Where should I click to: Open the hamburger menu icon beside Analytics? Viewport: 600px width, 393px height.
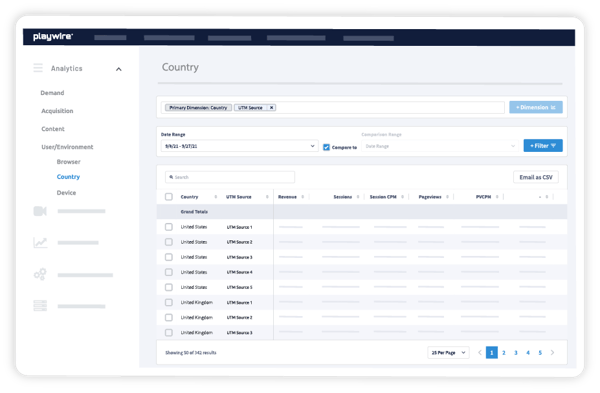[x=38, y=68]
